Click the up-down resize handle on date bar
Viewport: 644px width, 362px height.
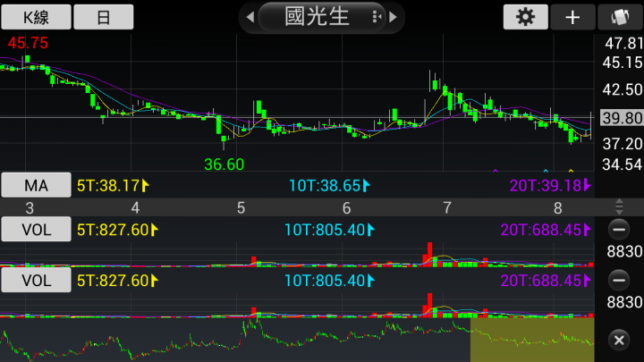(619, 206)
